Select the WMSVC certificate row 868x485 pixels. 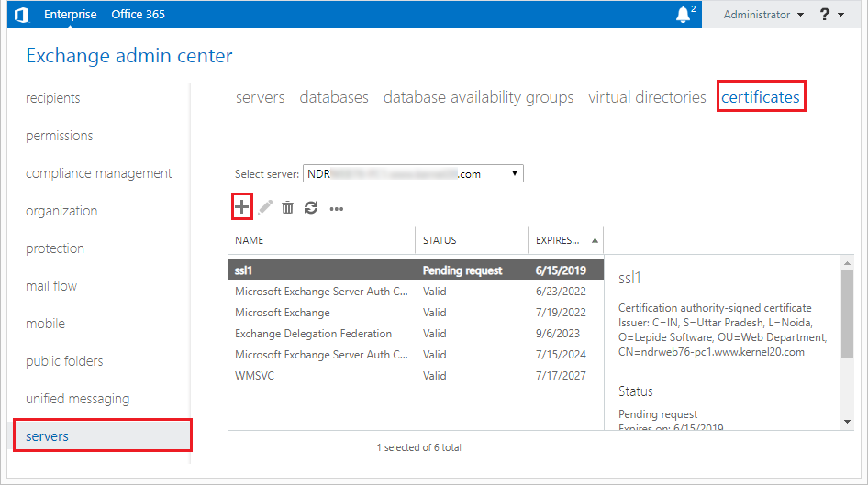(x=415, y=376)
